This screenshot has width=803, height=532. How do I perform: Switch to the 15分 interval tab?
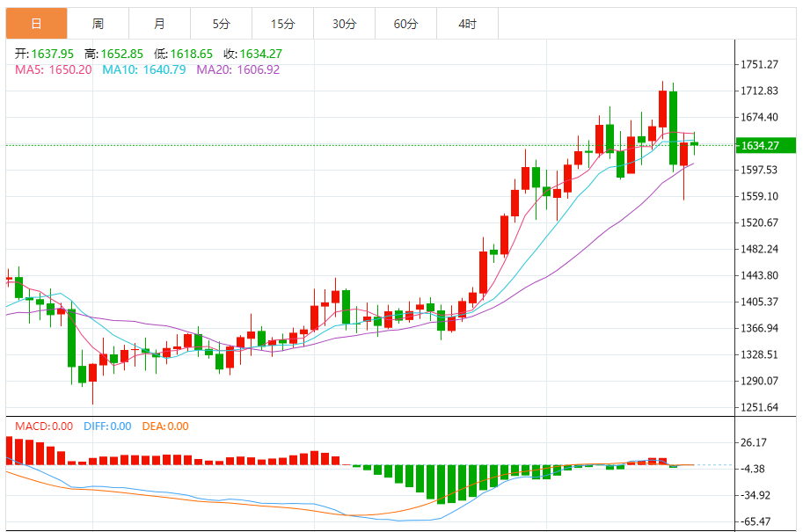pos(282,24)
